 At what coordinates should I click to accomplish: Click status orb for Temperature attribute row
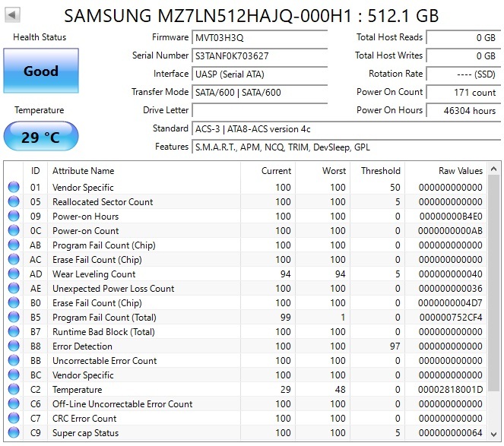point(14,390)
